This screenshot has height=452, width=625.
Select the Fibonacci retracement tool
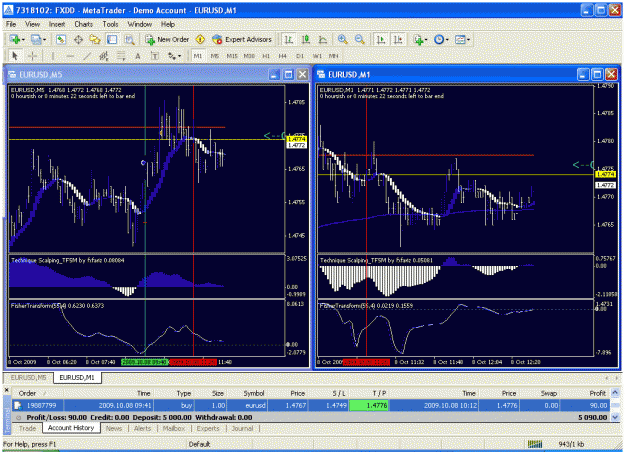[121, 56]
